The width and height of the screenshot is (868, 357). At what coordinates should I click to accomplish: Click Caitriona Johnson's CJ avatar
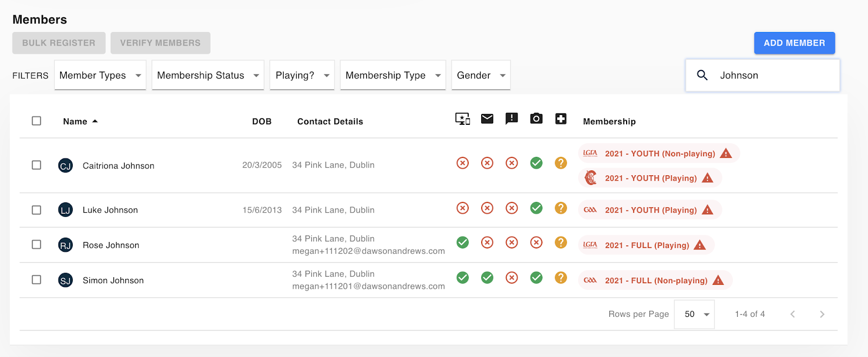pyautogui.click(x=66, y=165)
